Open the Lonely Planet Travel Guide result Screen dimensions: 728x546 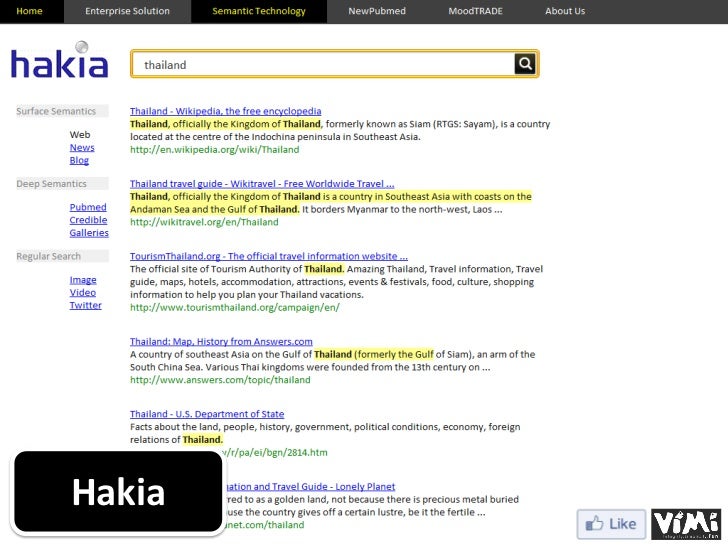click(x=309, y=486)
